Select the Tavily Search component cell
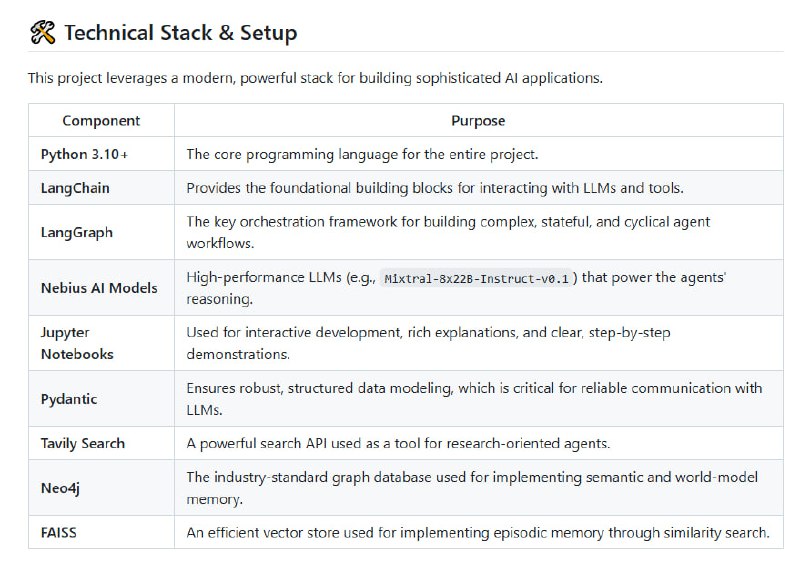 click(x=83, y=443)
